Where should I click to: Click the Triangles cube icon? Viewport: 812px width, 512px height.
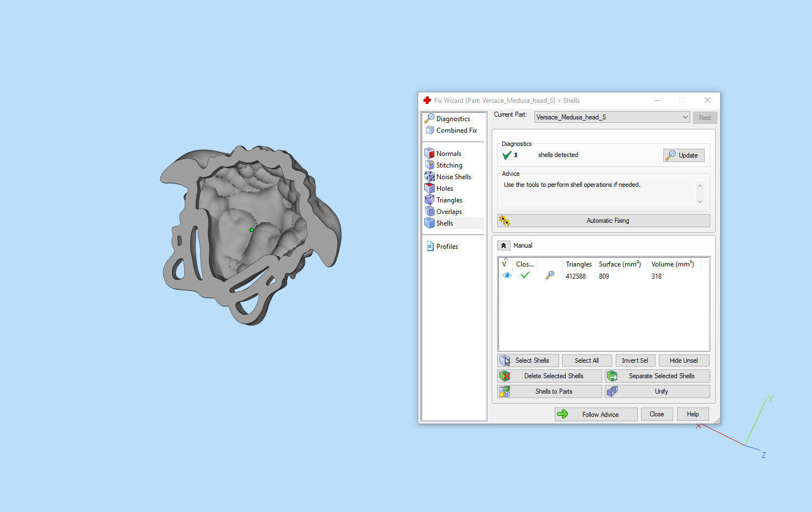coord(429,200)
